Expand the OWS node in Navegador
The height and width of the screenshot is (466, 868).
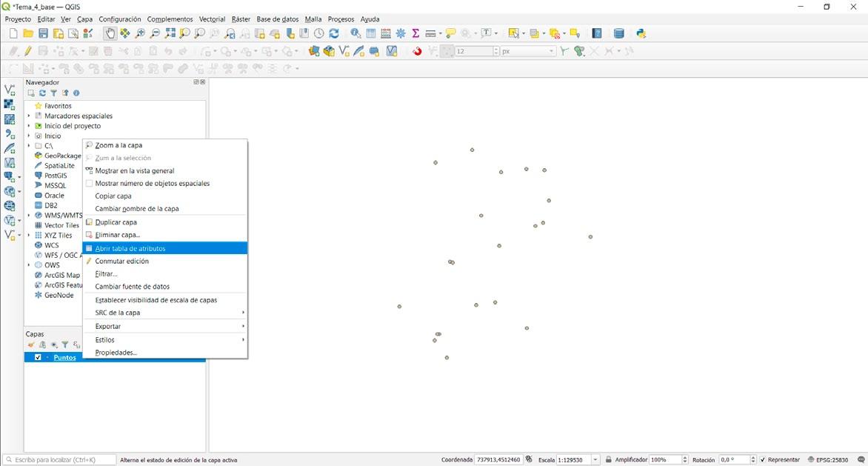(x=29, y=265)
